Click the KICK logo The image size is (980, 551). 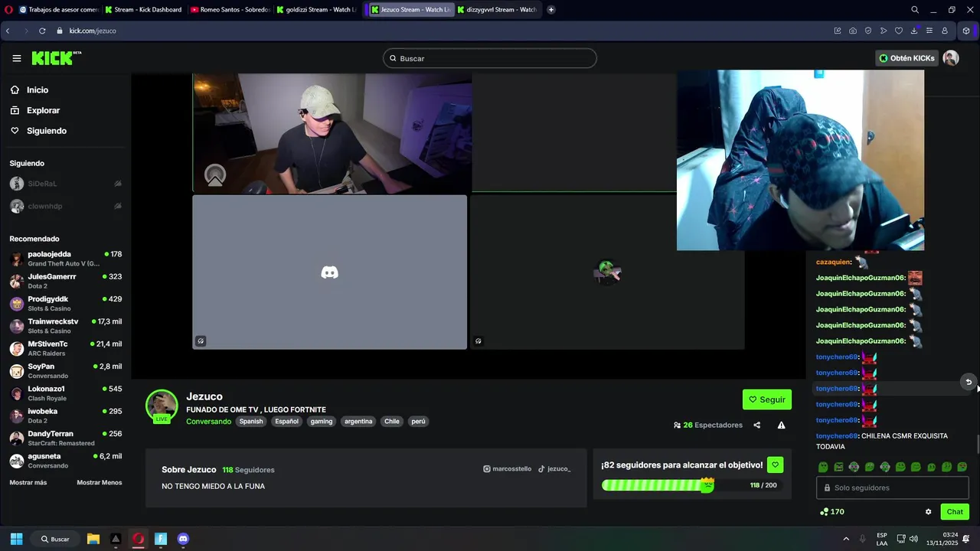56,58
